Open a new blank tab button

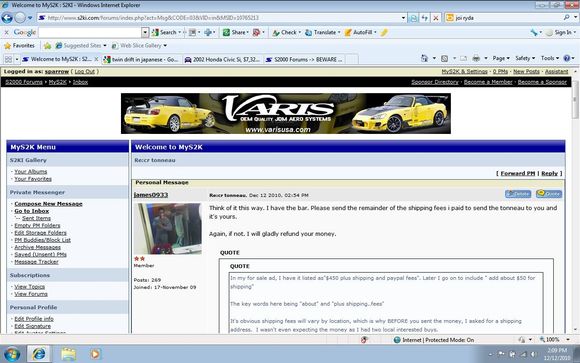coord(352,59)
